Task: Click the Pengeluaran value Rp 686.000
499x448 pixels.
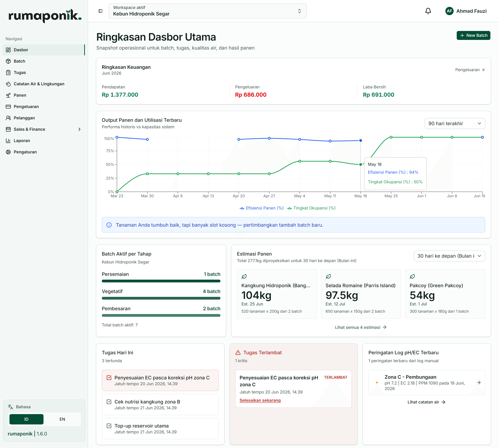Action: pyautogui.click(x=251, y=95)
